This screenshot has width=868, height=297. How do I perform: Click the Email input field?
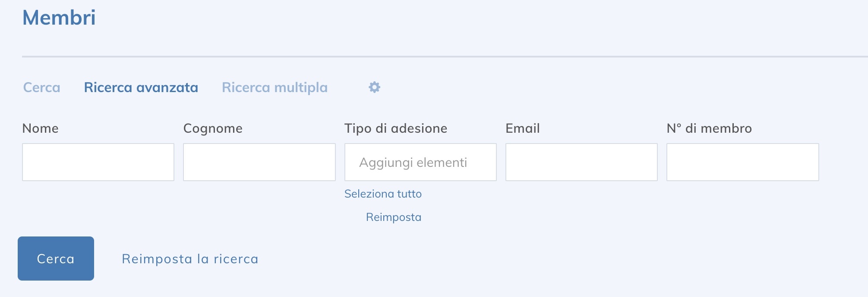581,162
